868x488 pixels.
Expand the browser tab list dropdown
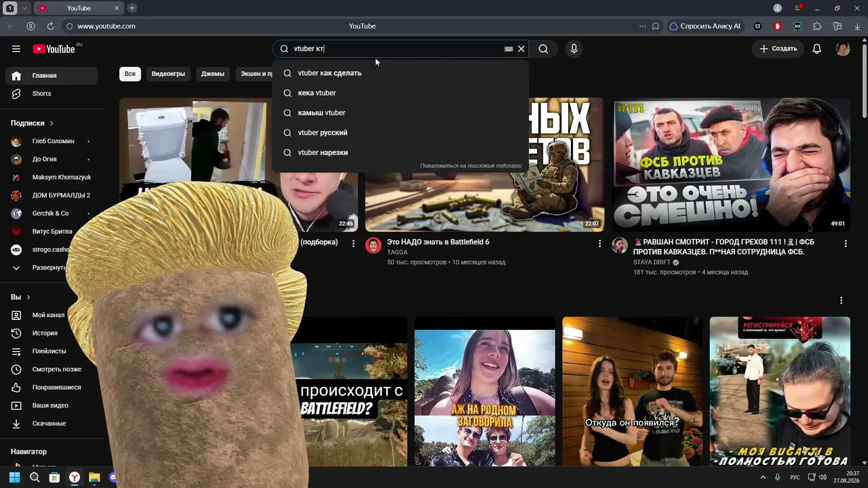(25, 8)
